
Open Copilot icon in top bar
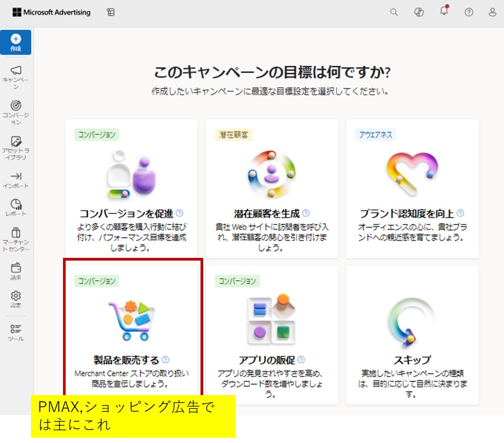coord(418,12)
